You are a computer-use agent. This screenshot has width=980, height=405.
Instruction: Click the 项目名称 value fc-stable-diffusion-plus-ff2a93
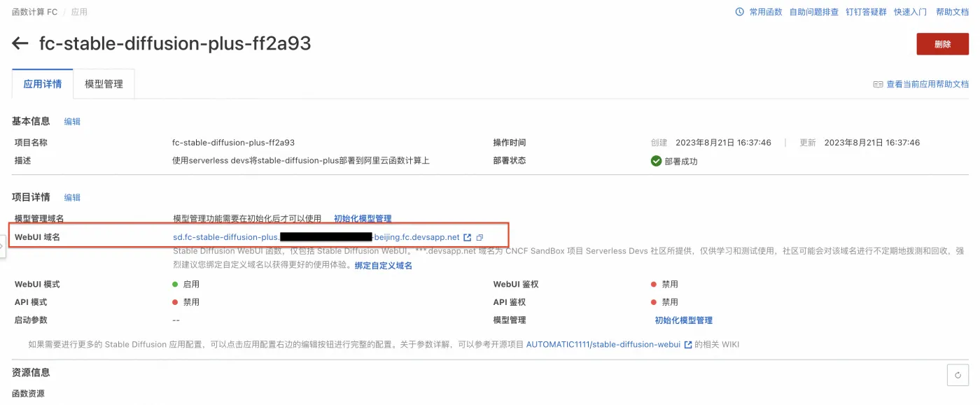(x=233, y=143)
